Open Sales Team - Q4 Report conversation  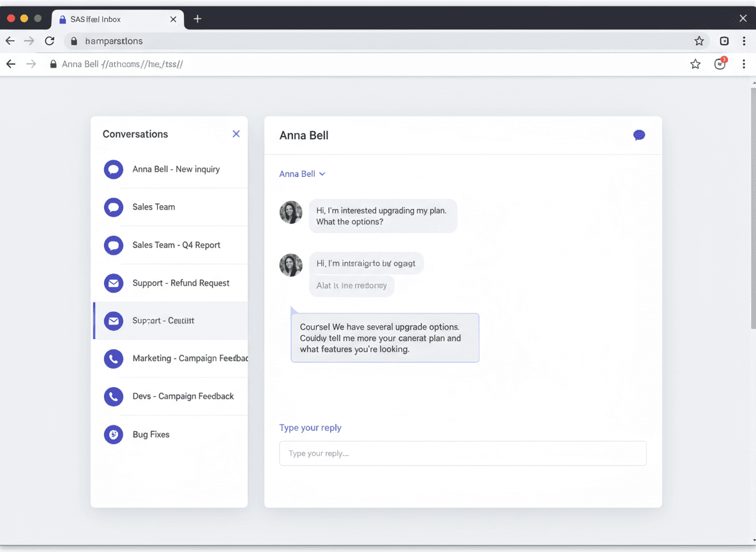tap(176, 245)
